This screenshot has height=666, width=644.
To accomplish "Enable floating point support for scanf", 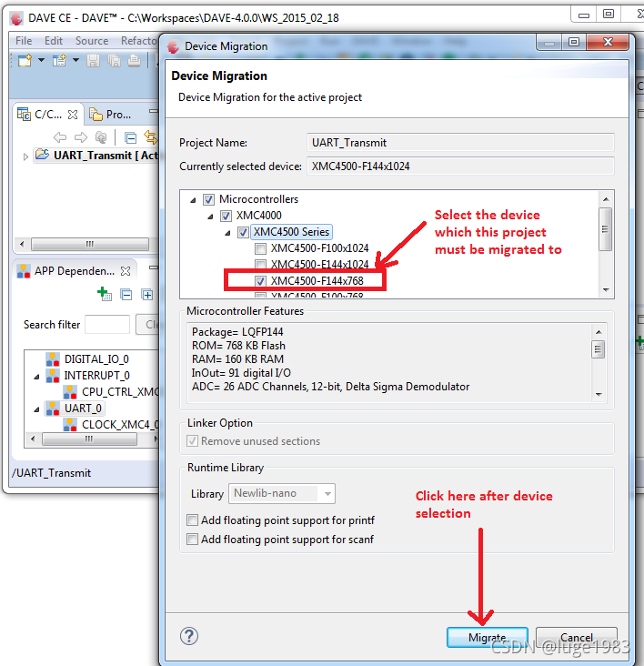I will click(x=192, y=539).
